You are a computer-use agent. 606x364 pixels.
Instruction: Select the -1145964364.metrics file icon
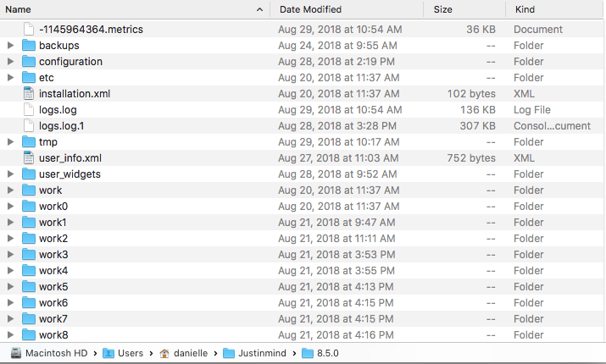(28, 30)
